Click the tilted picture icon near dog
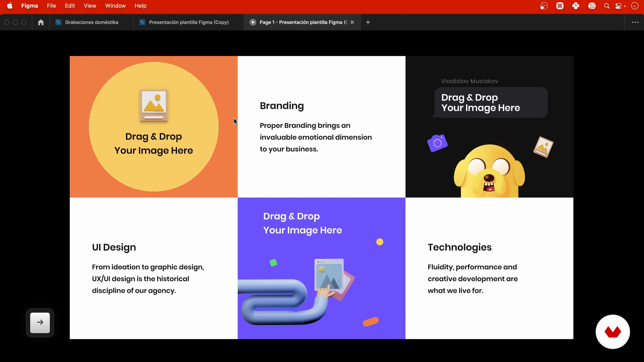This screenshot has height=362, width=644. pyautogui.click(x=543, y=147)
